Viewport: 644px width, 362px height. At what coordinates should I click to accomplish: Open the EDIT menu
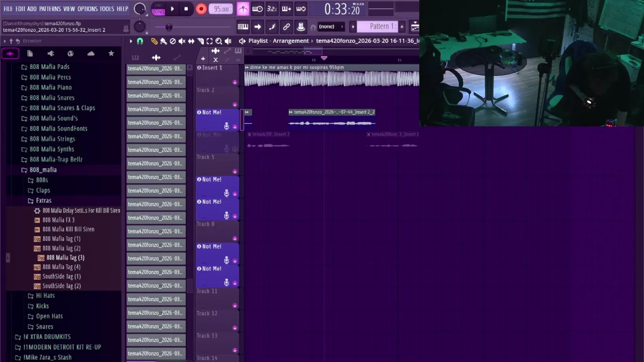(20, 9)
